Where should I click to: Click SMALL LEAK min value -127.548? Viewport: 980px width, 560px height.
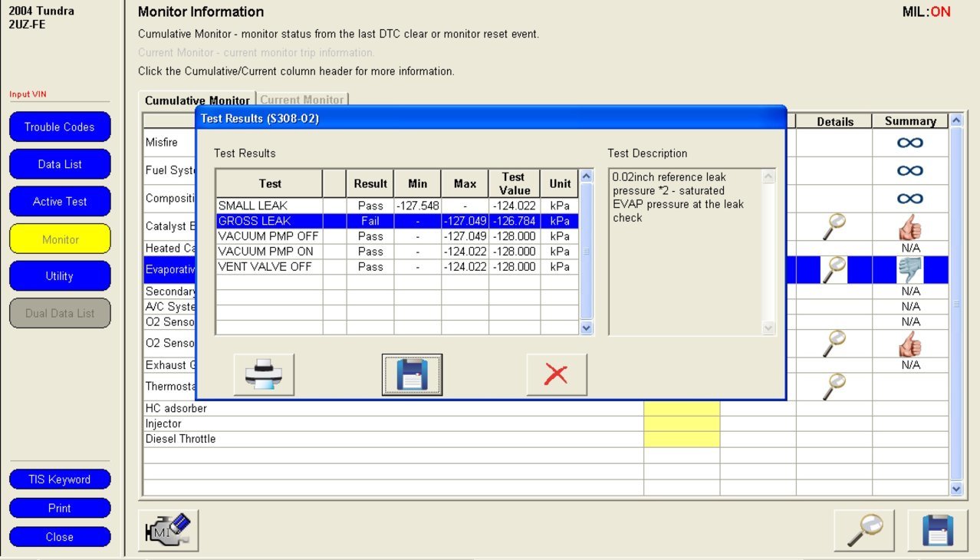pyautogui.click(x=418, y=206)
